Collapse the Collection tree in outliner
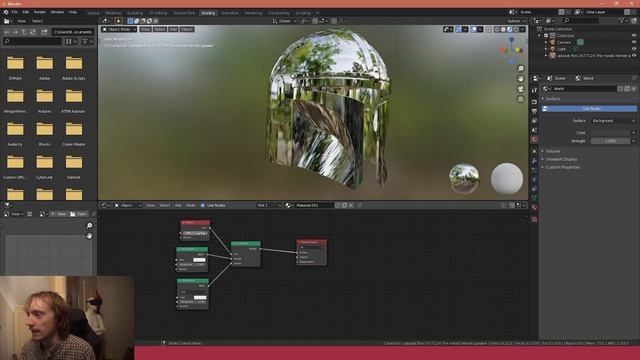 coord(540,36)
